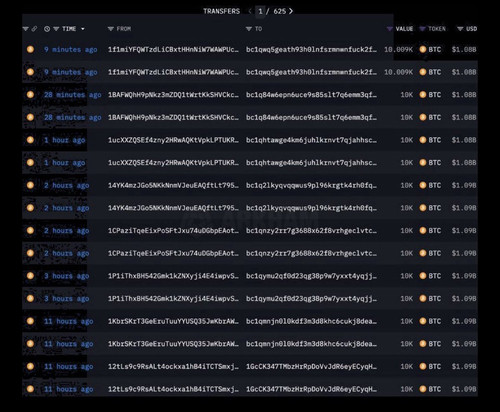Click lower recipient 1GcCK347TMbzHrRpDoVvJdR6eyECyqH
Image resolution: width=500 pixels, height=412 pixels.
(311, 389)
